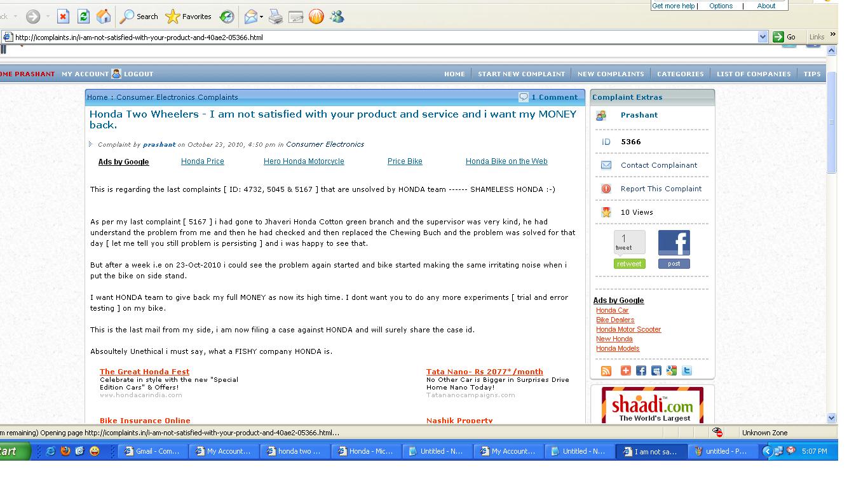Open the Tata Nano Rs 2077/month ad
The width and height of the screenshot is (868, 488).
[x=485, y=372]
